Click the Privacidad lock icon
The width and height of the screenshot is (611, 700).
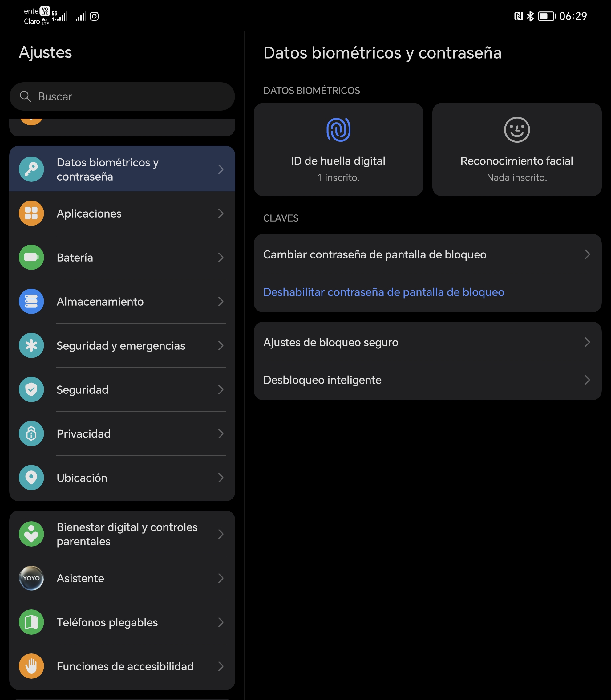coord(31,433)
